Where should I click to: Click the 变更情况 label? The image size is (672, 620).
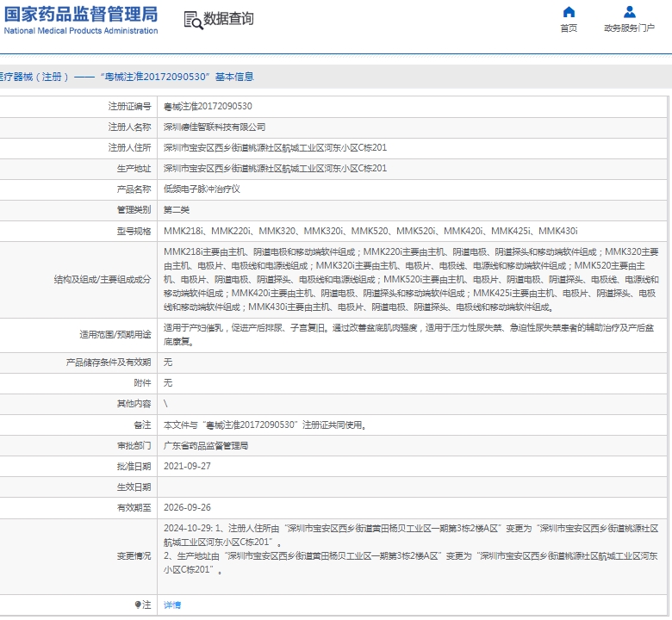[134, 555]
